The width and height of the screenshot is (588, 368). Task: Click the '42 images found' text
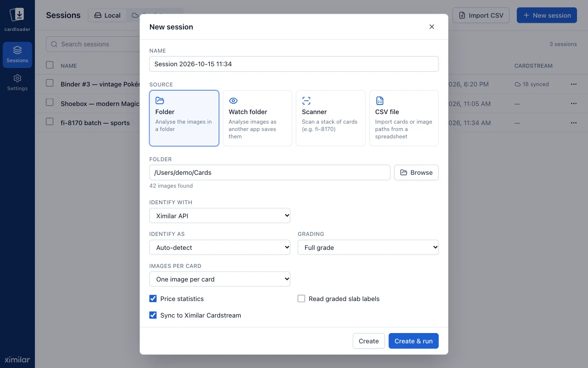click(171, 186)
